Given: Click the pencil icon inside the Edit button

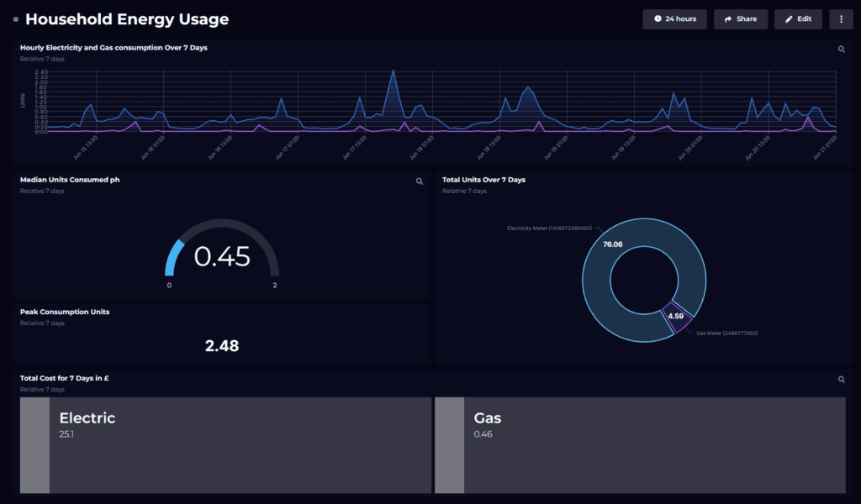Looking at the screenshot, I should 788,18.
